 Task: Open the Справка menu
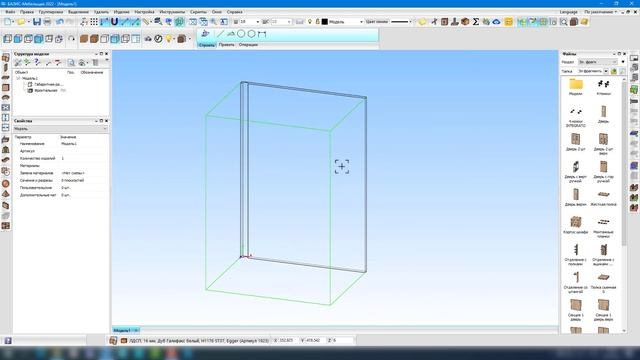click(x=234, y=12)
